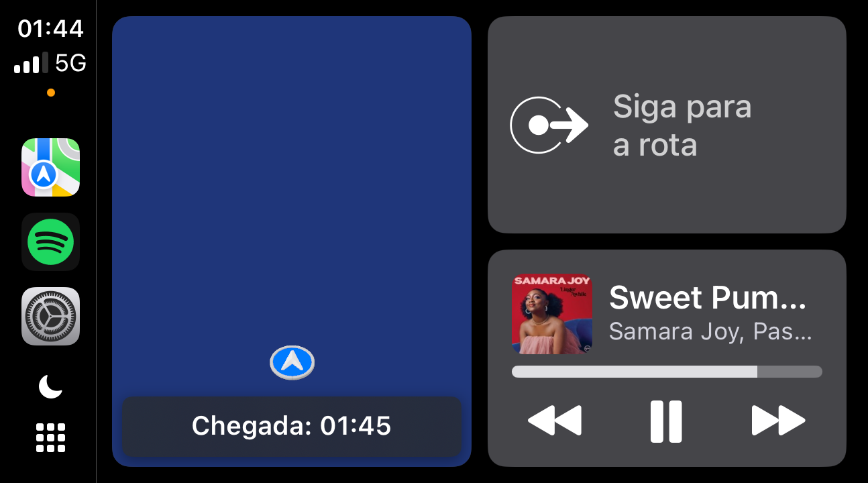Open the Siga para a rota card
868x483 pixels.
(667, 125)
